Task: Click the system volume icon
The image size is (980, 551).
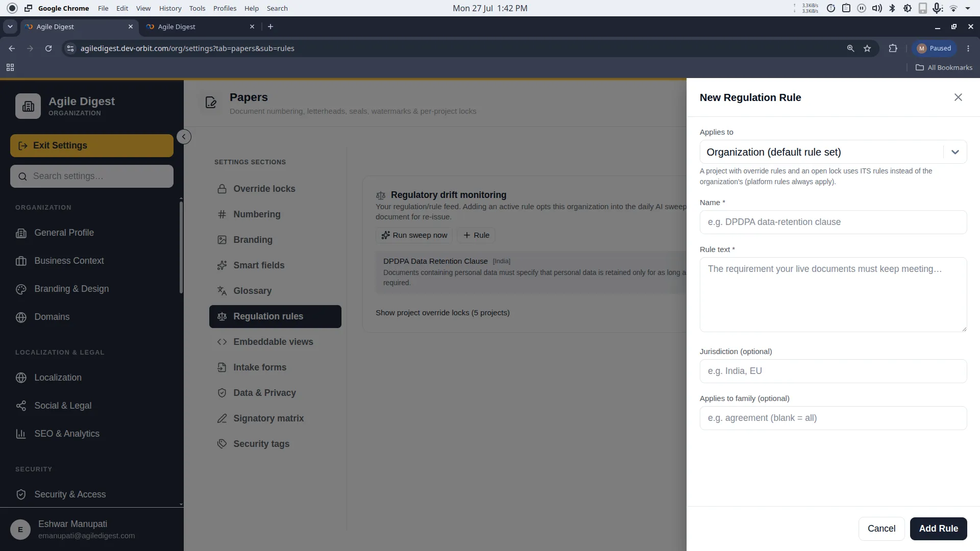Action: coord(877,8)
